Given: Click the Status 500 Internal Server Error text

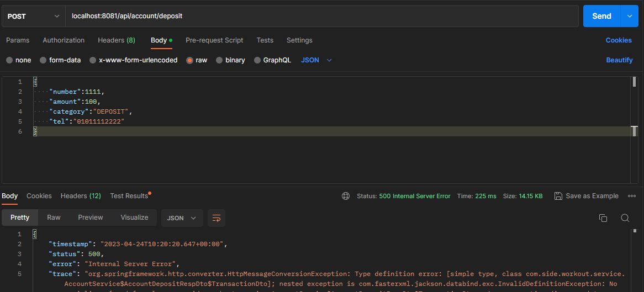Looking at the screenshot, I should coord(404,196).
